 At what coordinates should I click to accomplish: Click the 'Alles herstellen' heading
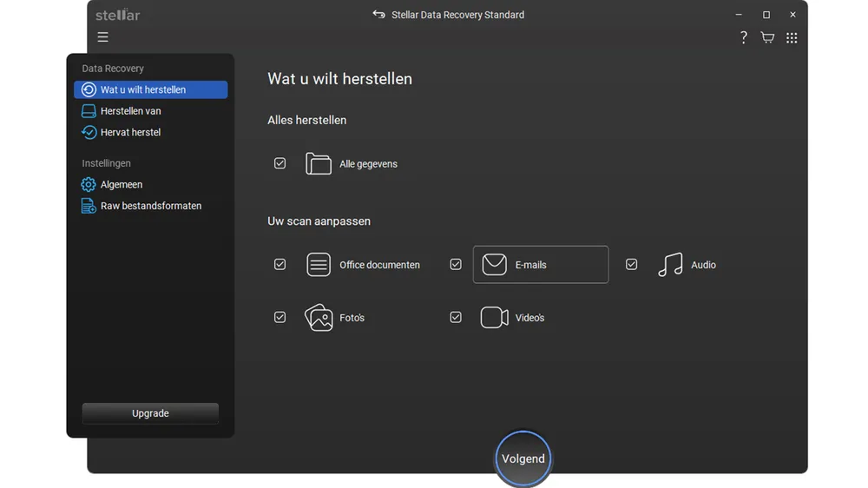tap(306, 120)
